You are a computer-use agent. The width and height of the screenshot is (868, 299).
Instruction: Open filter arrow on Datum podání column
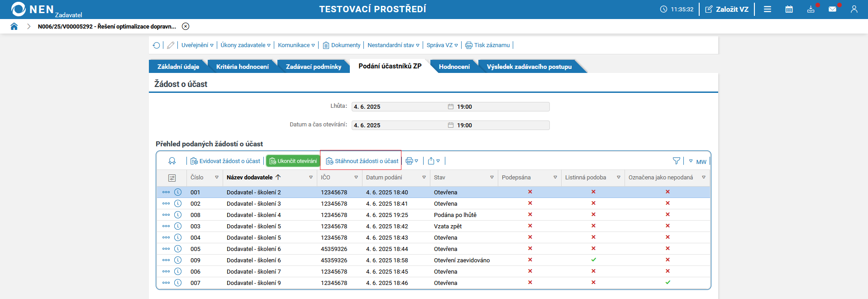click(x=424, y=178)
